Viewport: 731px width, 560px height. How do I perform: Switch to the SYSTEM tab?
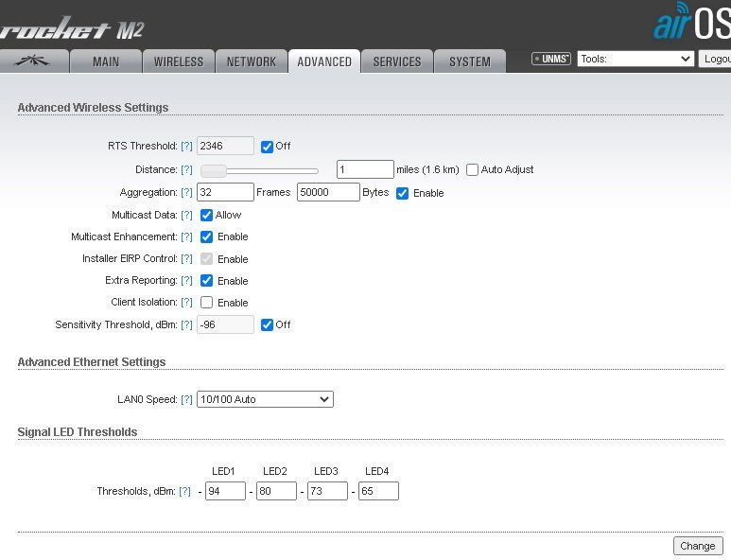tap(470, 61)
